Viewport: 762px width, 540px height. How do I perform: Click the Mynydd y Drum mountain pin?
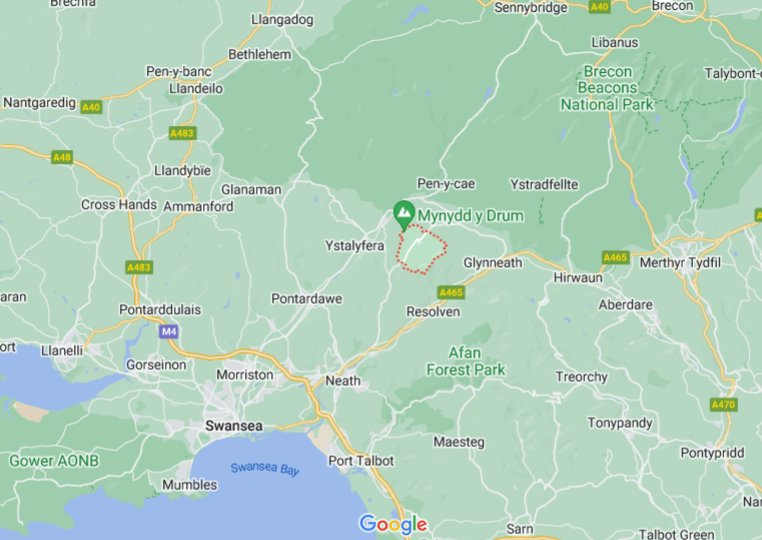click(403, 215)
